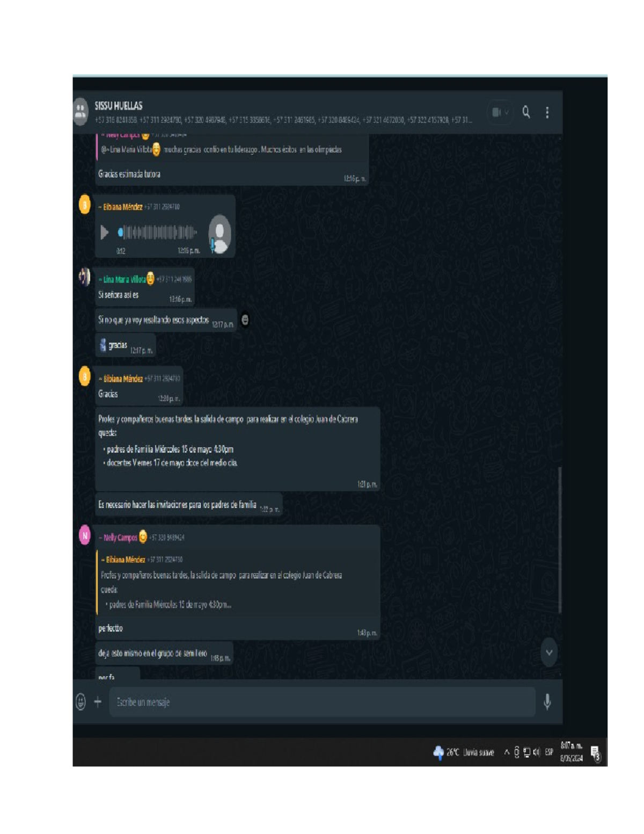The height and width of the screenshot is (834, 644).
Task: Open the emoji picker in message bar
Action: point(80,701)
